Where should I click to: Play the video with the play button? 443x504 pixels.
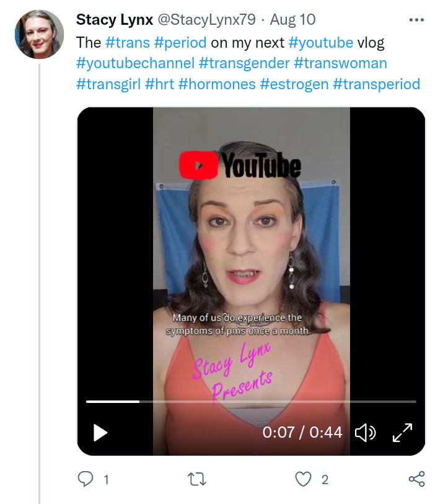[100, 433]
